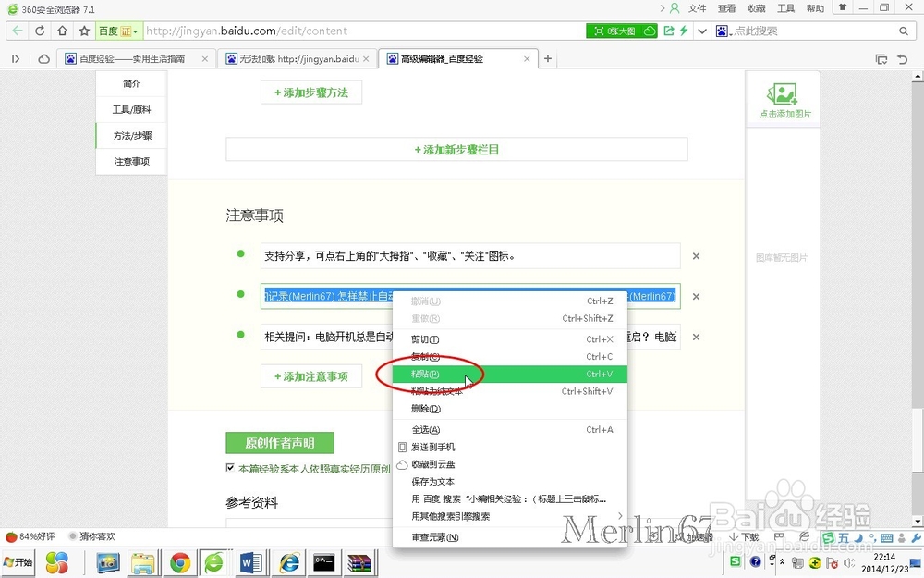Open the 帮助 menu
Image resolution: width=924 pixels, height=578 pixels.
pos(815,8)
